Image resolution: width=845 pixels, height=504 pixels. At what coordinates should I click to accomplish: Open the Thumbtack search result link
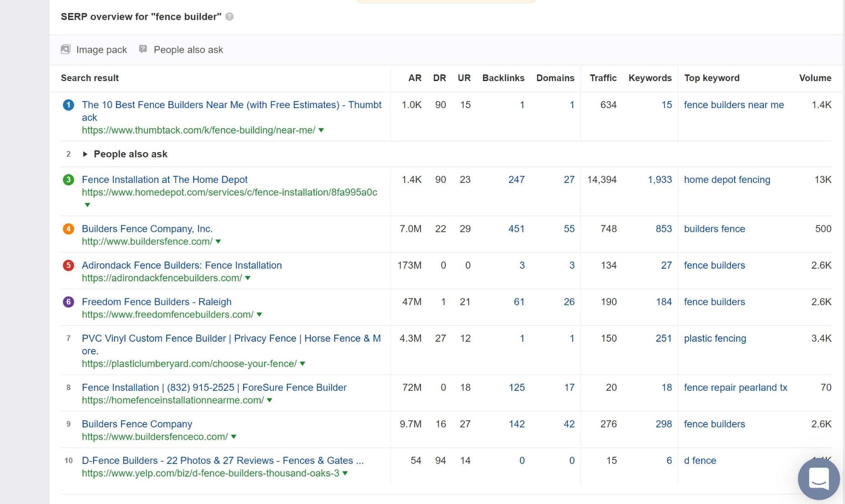click(x=232, y=111)
